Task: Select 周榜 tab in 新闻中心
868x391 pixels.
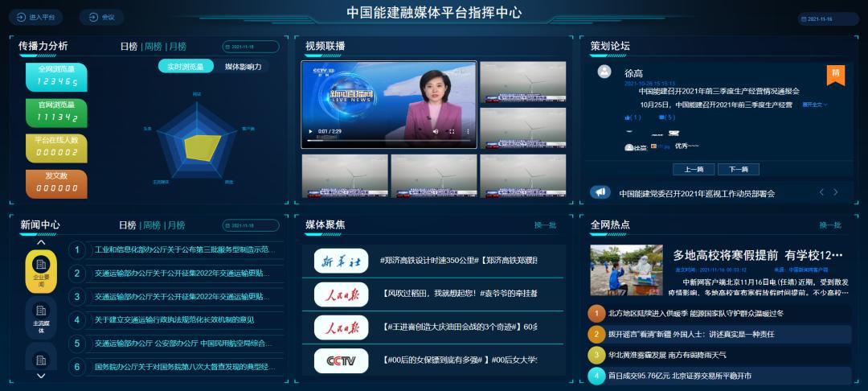Action: tap(152, 225)
